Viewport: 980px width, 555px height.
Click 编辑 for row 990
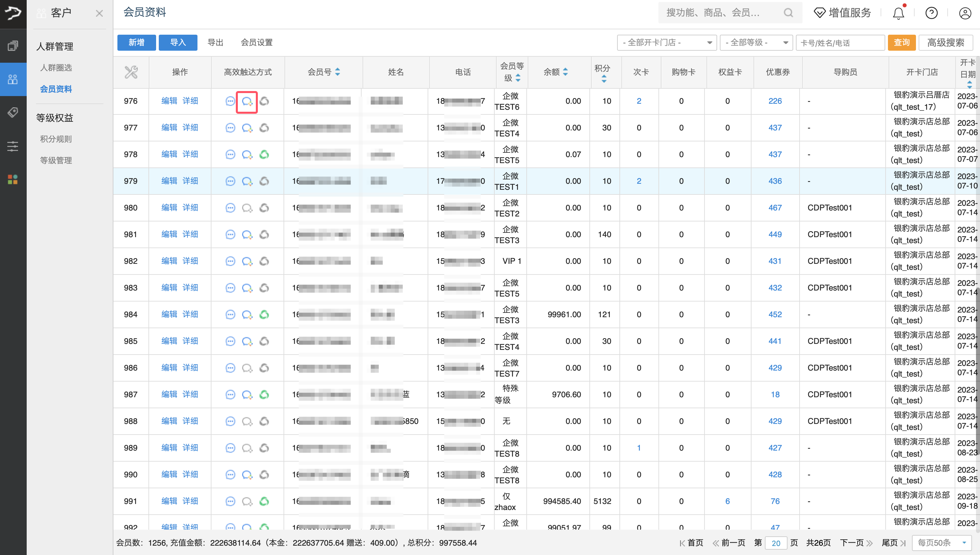169,474
